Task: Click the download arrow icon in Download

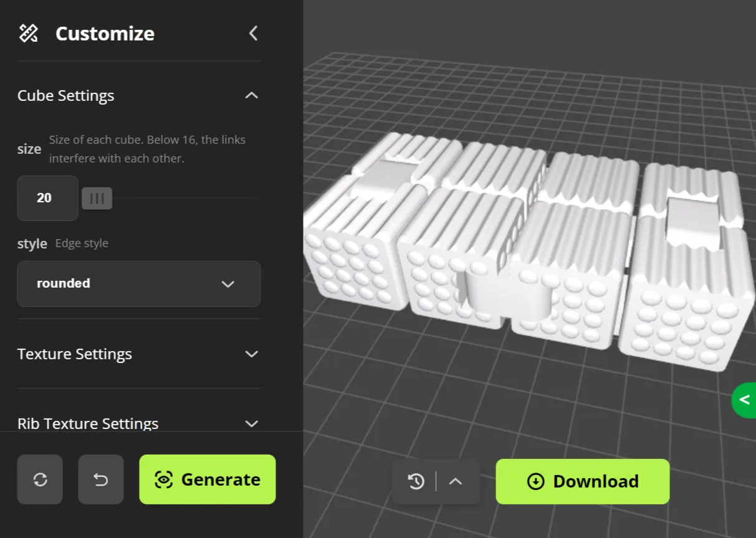Action: click(x=535, y=481)
